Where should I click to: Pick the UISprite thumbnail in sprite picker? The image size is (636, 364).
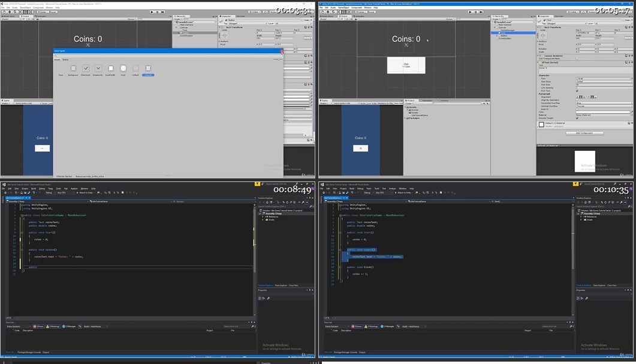pos(148,69)
